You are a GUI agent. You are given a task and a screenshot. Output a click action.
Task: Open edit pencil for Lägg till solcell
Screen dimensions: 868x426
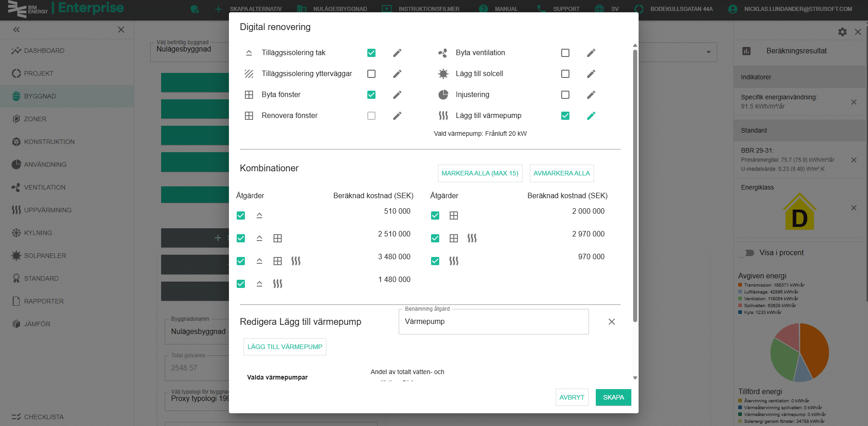coord(591,74)
